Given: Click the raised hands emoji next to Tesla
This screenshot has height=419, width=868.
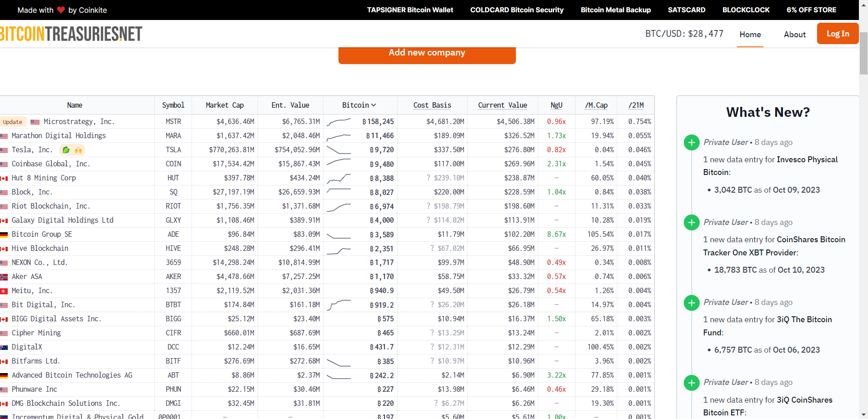Looking at the screenshot, I should point(78,150).
